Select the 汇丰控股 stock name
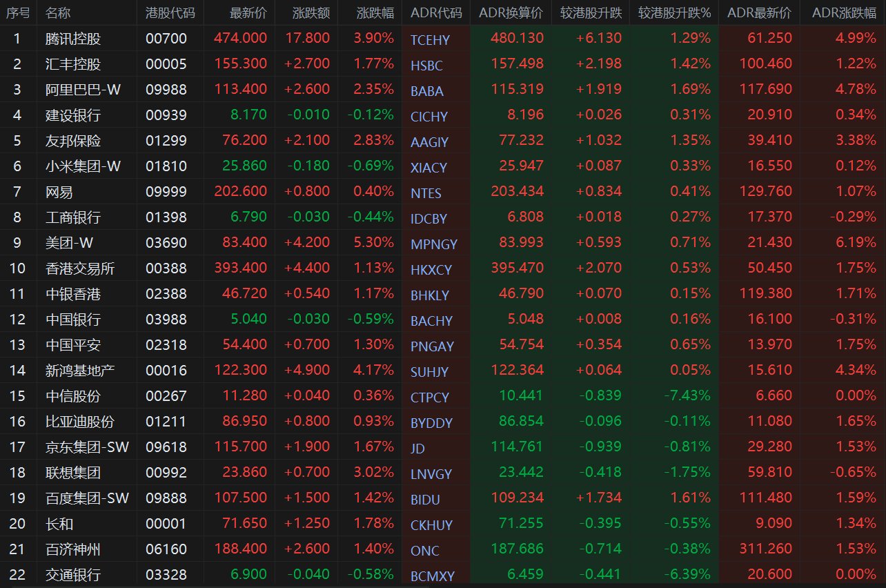 [73, 64]
